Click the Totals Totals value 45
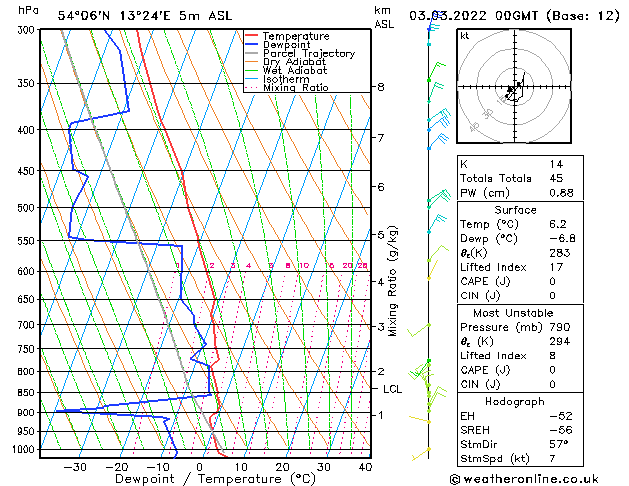The height and width of the screenshot is (486, 629). pos(556,178)
